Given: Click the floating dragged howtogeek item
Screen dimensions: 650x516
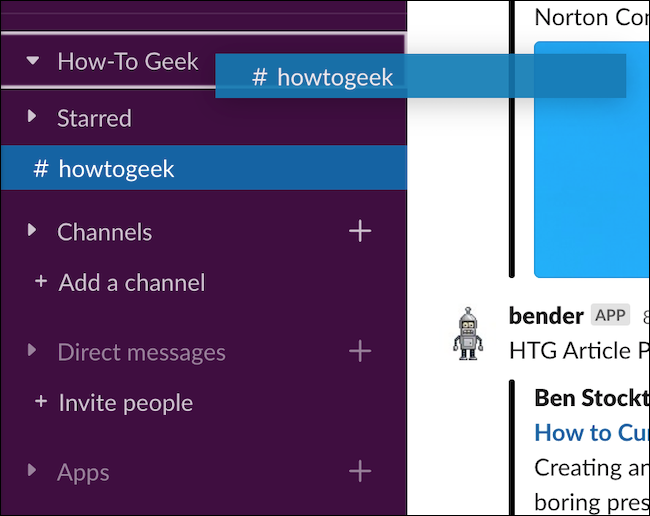Looking at the screenshot, I should [420, 77].
